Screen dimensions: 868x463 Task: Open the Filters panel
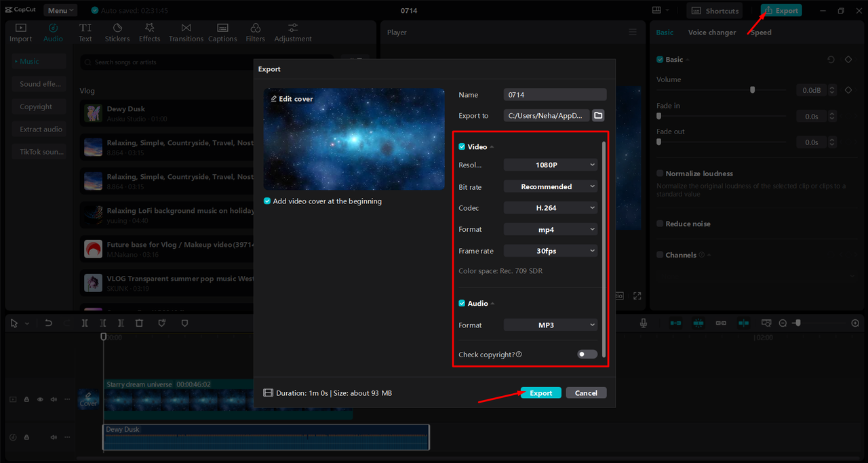(x=256, y=33)
